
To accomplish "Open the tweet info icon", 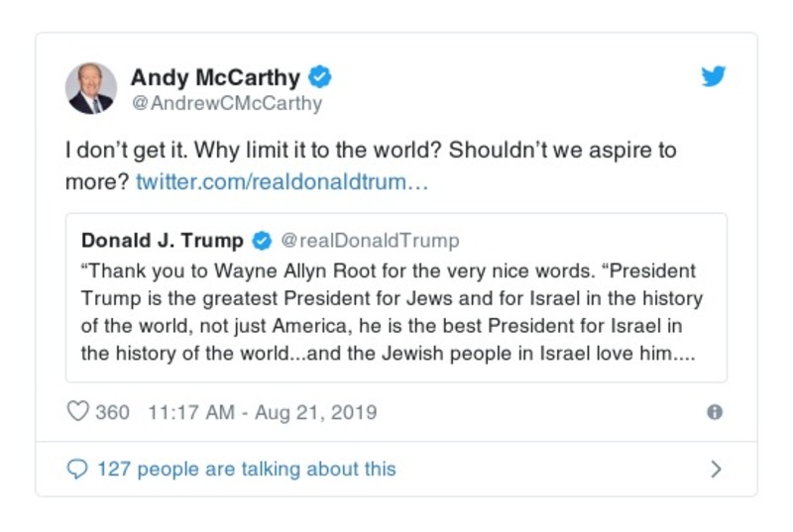I will tap(714, 412).
